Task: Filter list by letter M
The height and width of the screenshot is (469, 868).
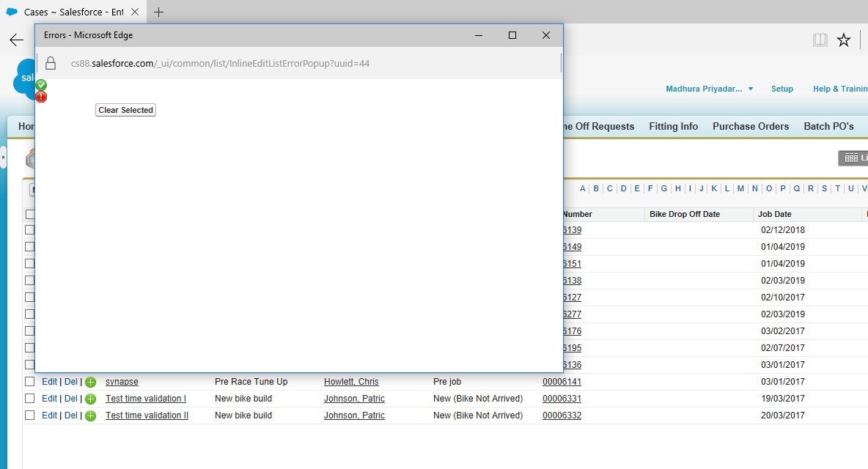Action: [740, 188]
